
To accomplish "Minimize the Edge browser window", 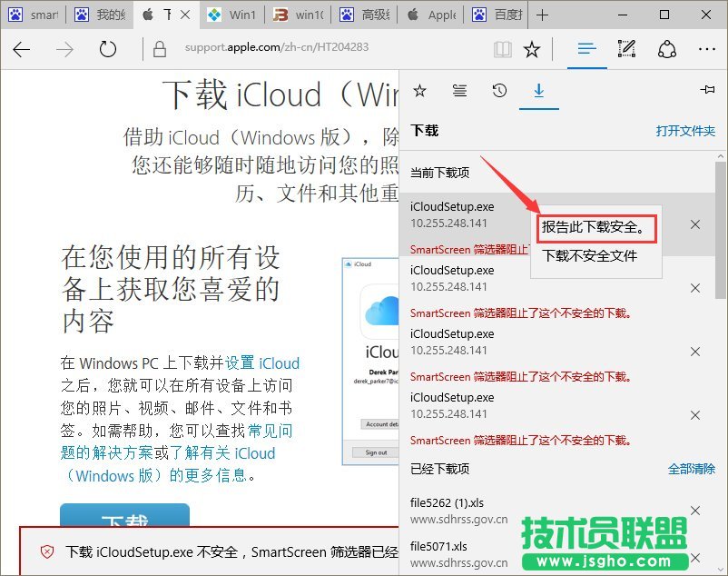I will coord(623,15).
